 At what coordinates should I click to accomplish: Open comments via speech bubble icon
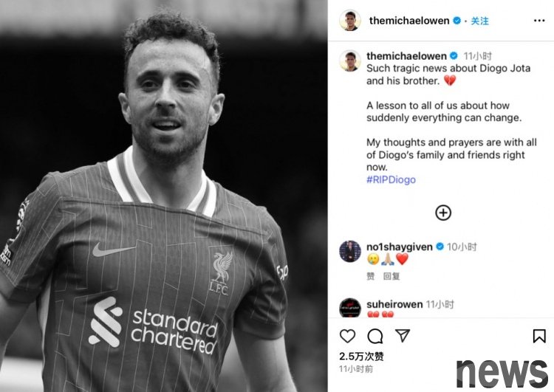[x=375, y=336]
